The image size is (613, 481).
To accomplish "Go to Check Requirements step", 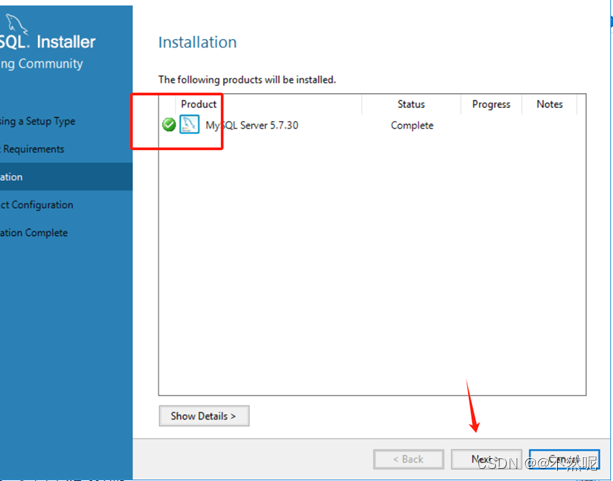I will point(66,149).
